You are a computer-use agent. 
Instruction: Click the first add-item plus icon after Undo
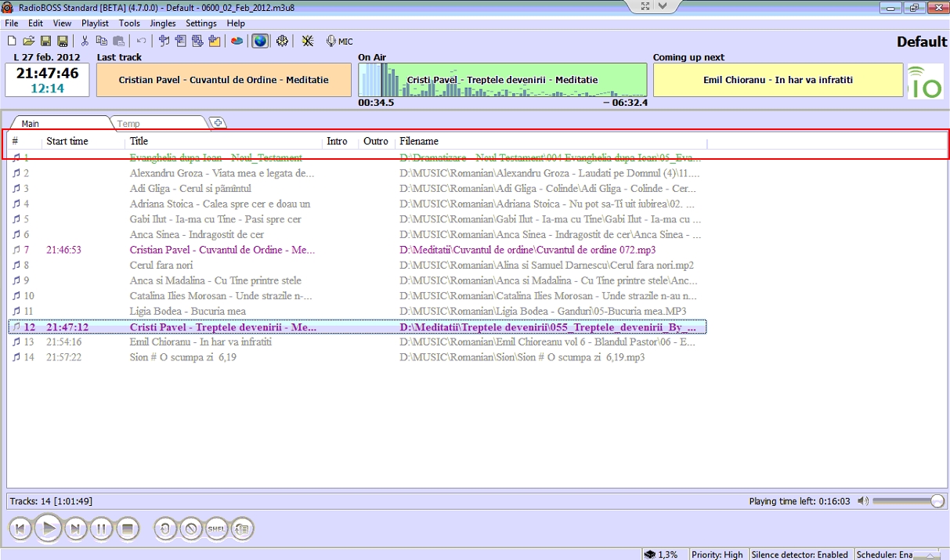click(164, 41)
